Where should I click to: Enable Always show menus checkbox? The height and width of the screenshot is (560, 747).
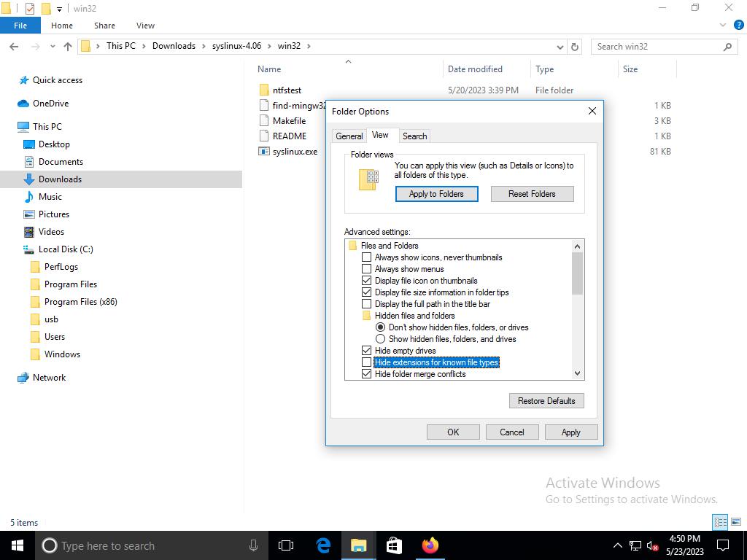coord(367,269)
